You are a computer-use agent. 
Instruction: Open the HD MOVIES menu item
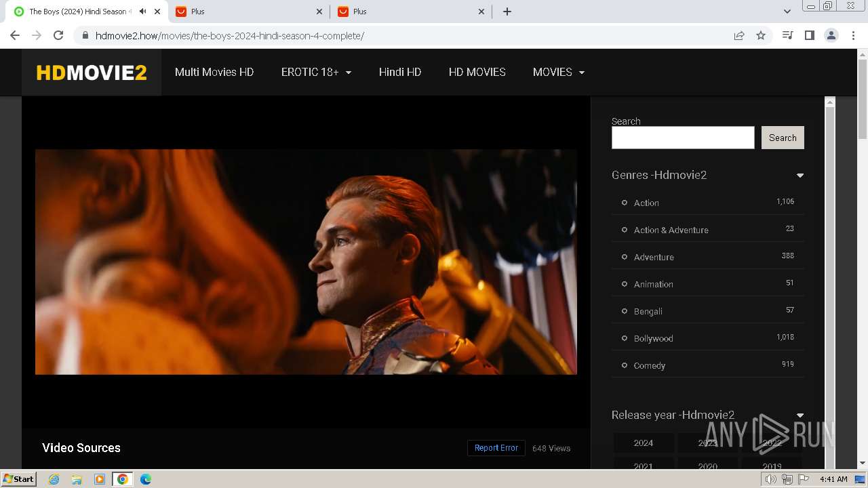pos(477,72)
